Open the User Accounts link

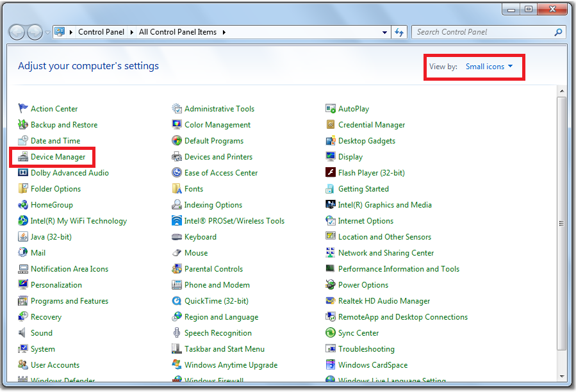(x=55, y=365)
